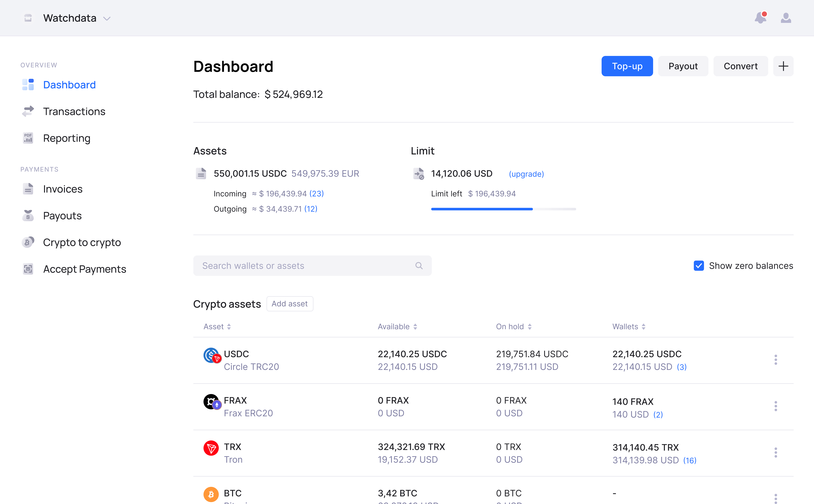This screenshot has height=504, width=814.
Task: Open Accept Payments section
Action: tap(85, 269)
